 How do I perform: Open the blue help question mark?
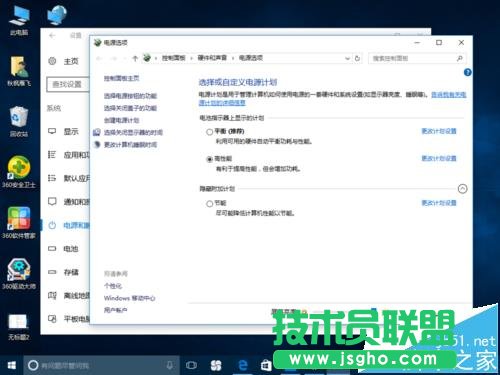pos(468,72)
